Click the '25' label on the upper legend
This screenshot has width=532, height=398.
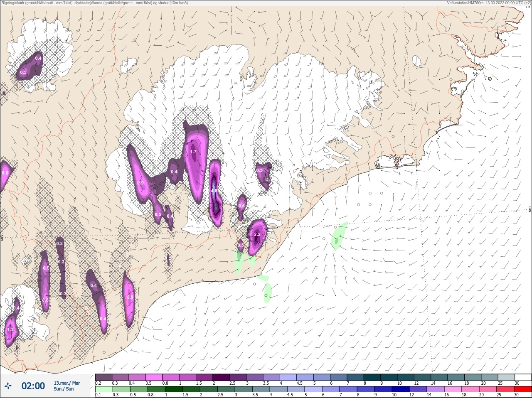500,383
